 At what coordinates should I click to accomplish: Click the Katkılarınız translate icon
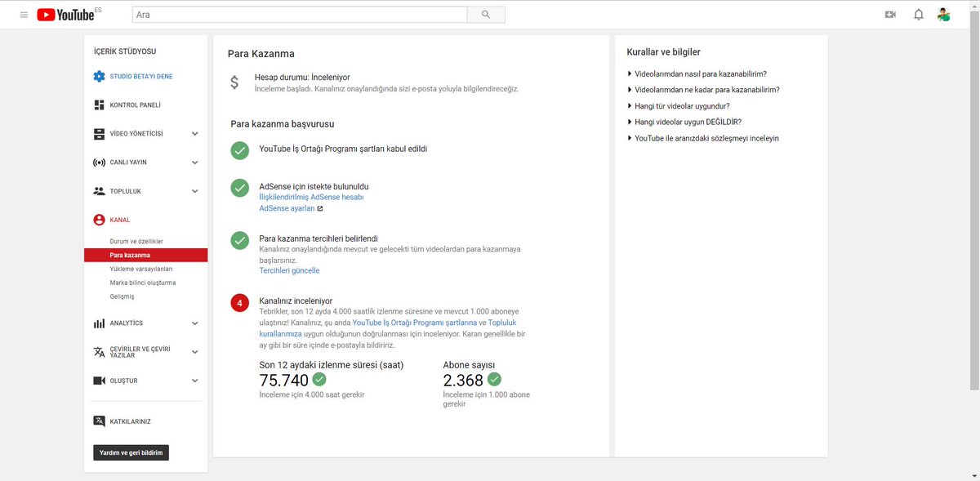tap(99, 421)
